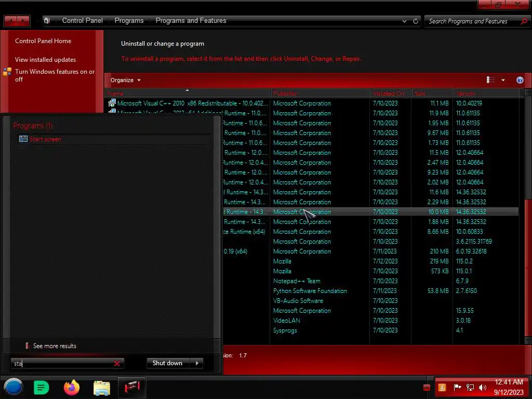Click the Visual C++ 2010 x86 installer icon
This screenshot has height=399, width=532.
(x=112, y=103)
